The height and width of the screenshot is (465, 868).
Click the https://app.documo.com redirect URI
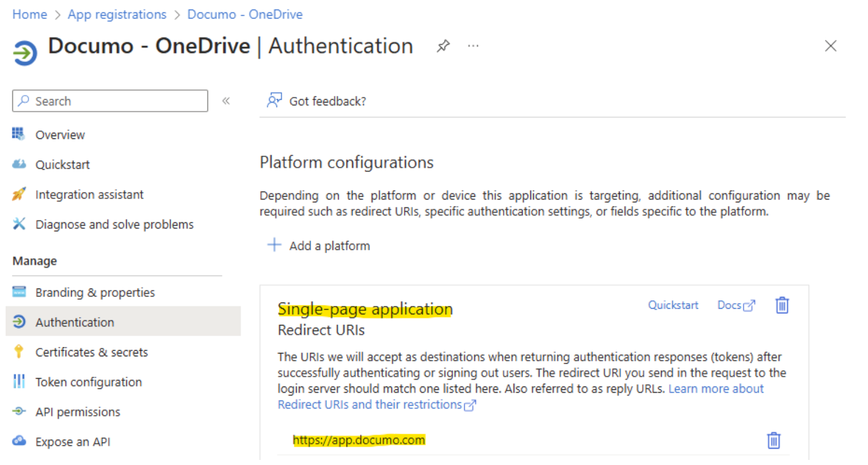(x=359, y=440)
